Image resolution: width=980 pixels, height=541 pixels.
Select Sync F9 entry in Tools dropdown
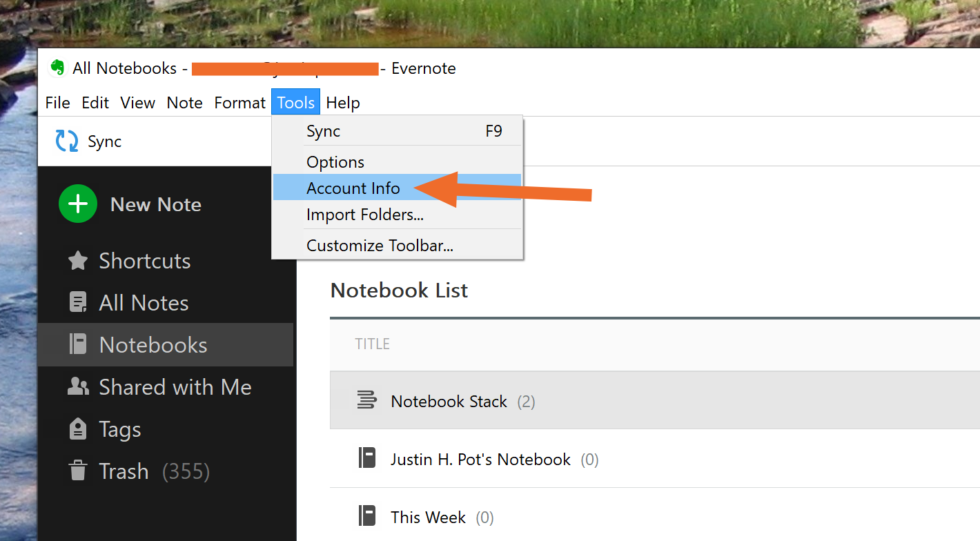(x=324, y=131)
